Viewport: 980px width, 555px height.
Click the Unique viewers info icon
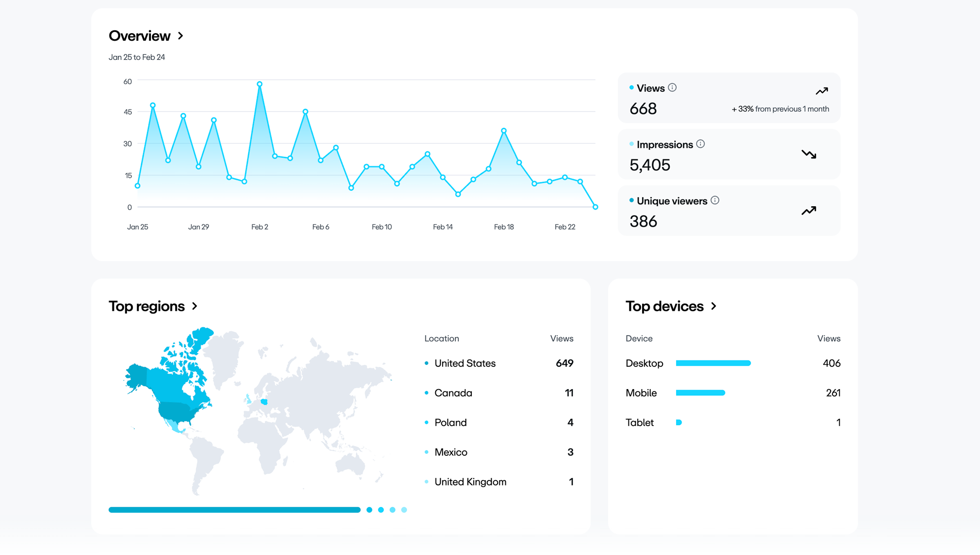[715, 200]
